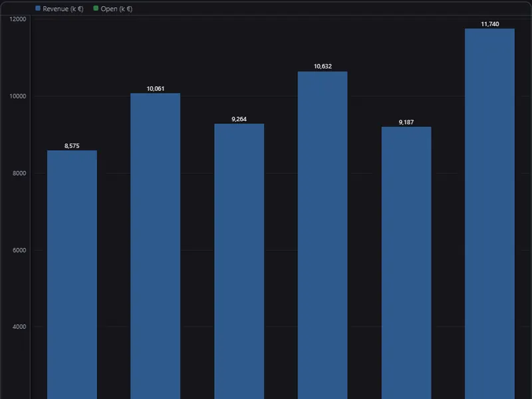Click the green Open legend color square
Viewport: 532px width, 399px height.
96,8
